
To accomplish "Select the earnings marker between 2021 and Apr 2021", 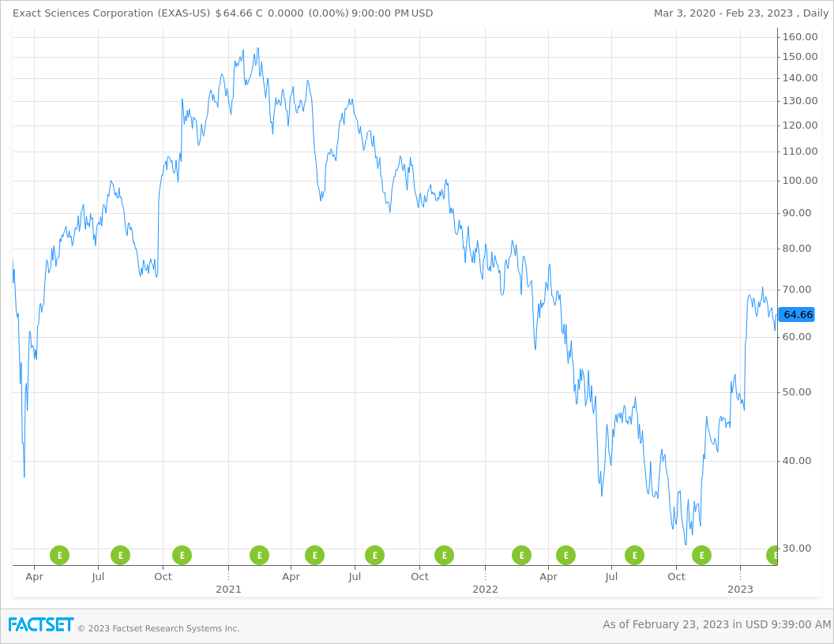I will [260, 556].
